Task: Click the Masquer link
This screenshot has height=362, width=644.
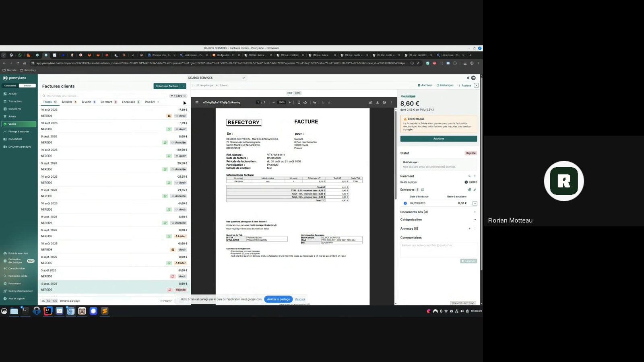Action: [300, 299]
